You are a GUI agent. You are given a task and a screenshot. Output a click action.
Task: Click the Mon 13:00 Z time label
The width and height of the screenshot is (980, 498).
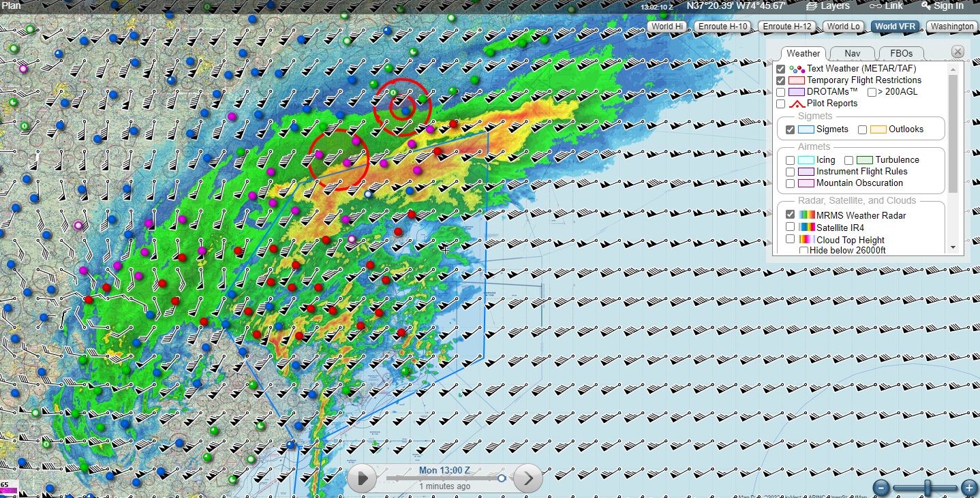[444, 471]
